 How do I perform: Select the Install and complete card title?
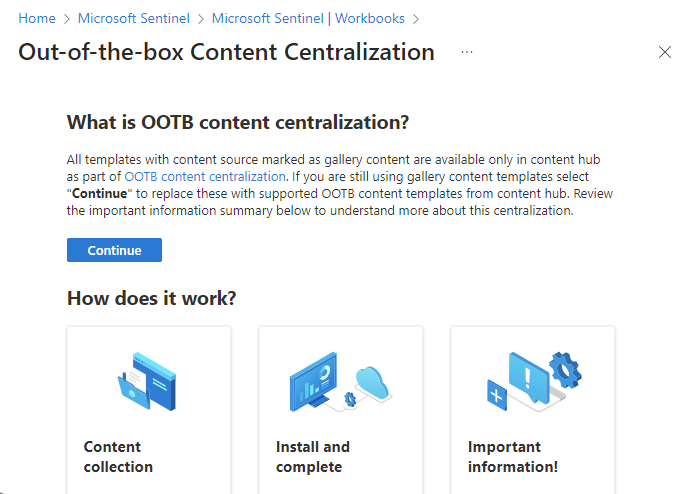pyautogui.click(x=313, y=457)
